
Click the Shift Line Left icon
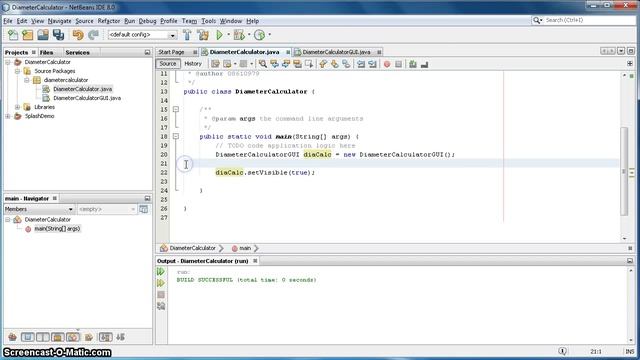click(361, 64)
